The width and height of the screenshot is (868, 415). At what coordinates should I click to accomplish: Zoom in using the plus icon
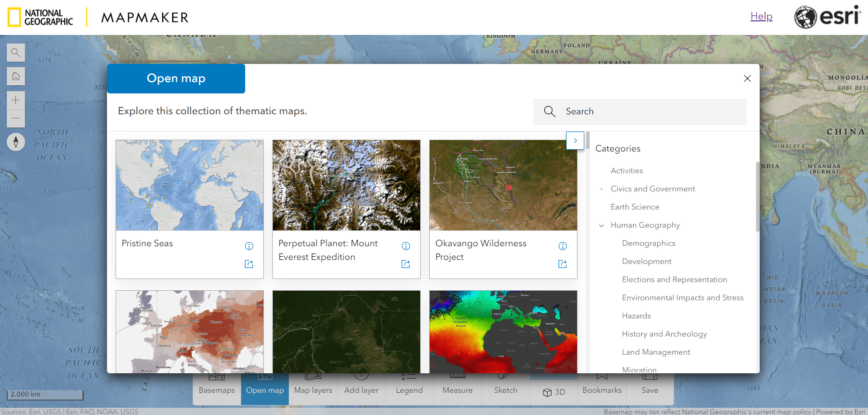point(15,100)
